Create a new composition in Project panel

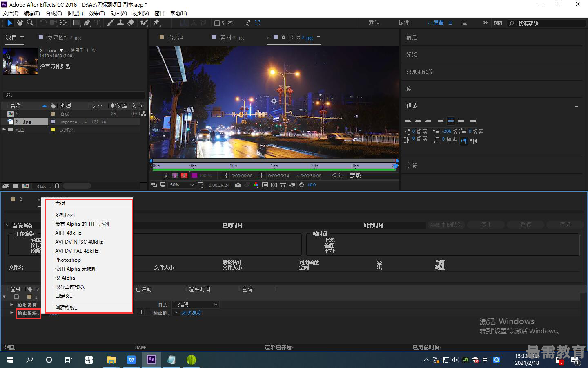click(26, 186)
